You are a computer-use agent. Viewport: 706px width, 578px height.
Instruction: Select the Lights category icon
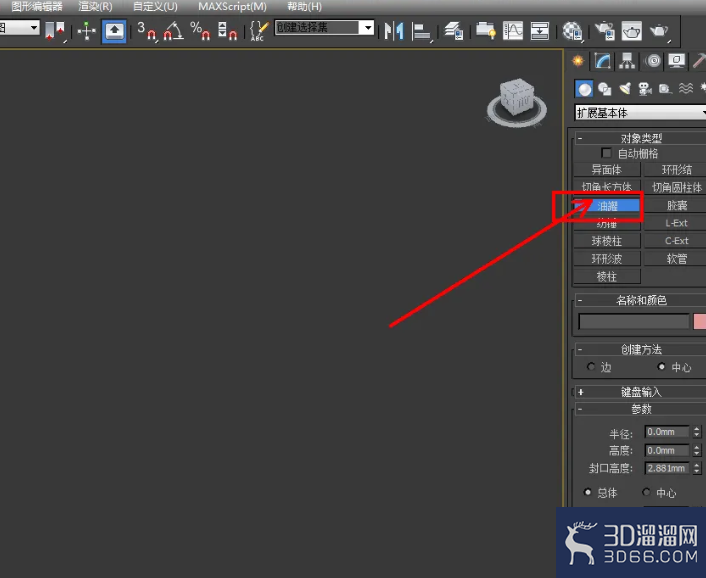[625, 89]
